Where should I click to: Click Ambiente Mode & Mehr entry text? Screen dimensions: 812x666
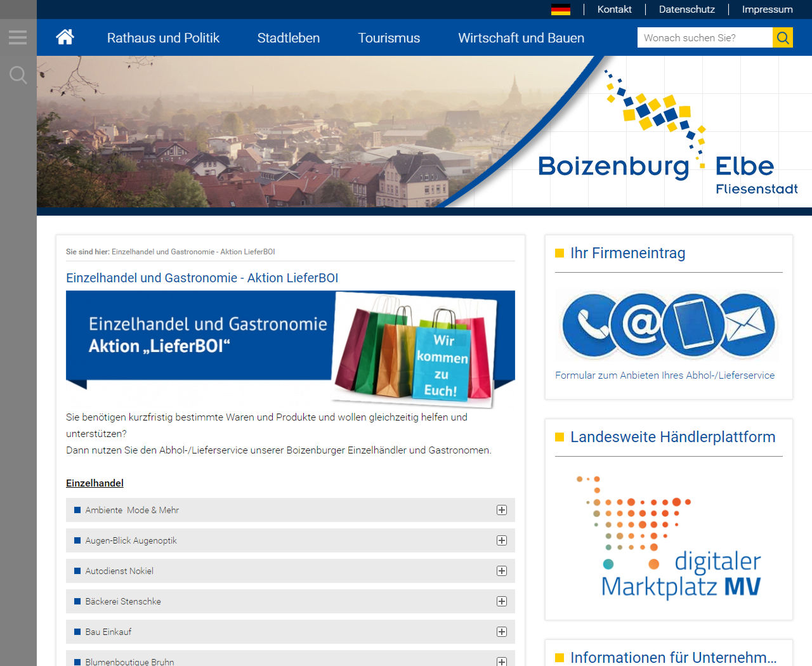[x=132, y=510]
